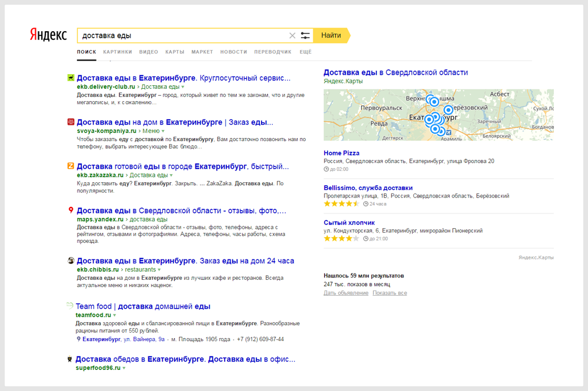Click svoya-kompaniya.ru URL
The width and height of the screenshot is (588, 391).
106,131
